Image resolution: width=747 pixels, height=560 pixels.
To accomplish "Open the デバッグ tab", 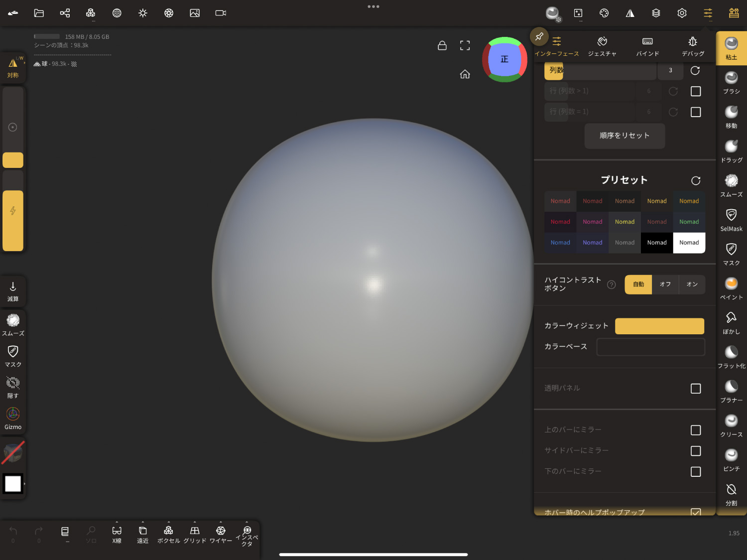I will 693,46.
